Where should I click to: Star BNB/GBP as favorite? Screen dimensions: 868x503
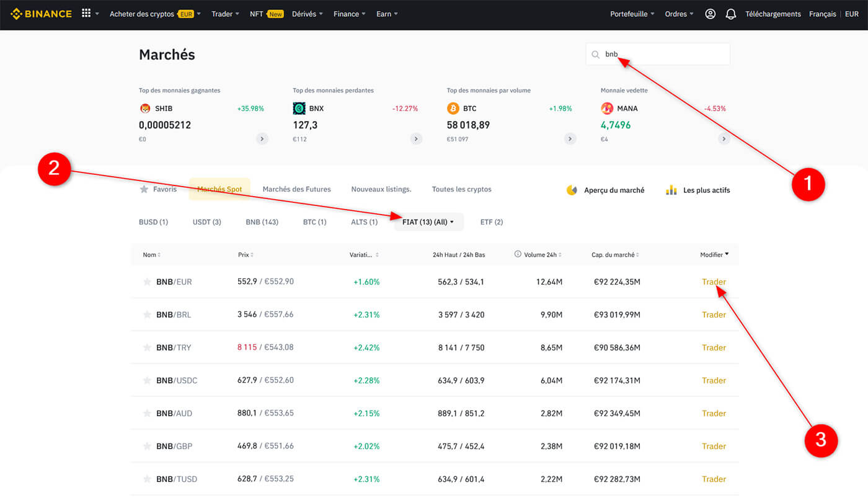[x=147, y=446]
